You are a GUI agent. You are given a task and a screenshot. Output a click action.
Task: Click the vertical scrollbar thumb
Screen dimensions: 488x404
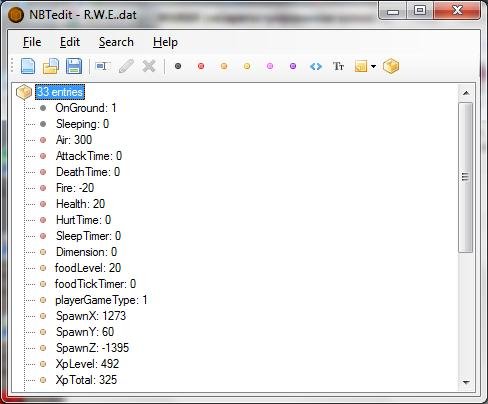pos(466,177)
